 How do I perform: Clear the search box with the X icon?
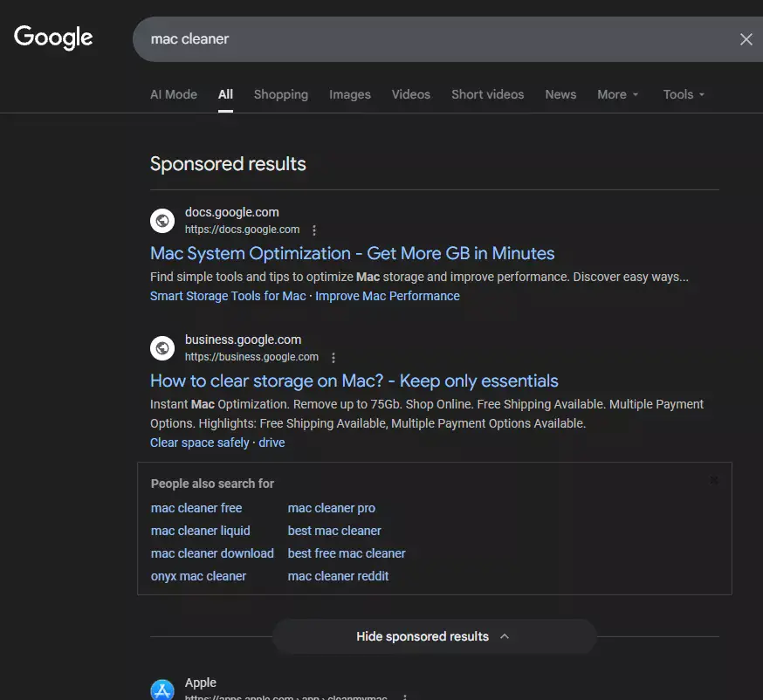pyautogui.click(x=746, y=39)
